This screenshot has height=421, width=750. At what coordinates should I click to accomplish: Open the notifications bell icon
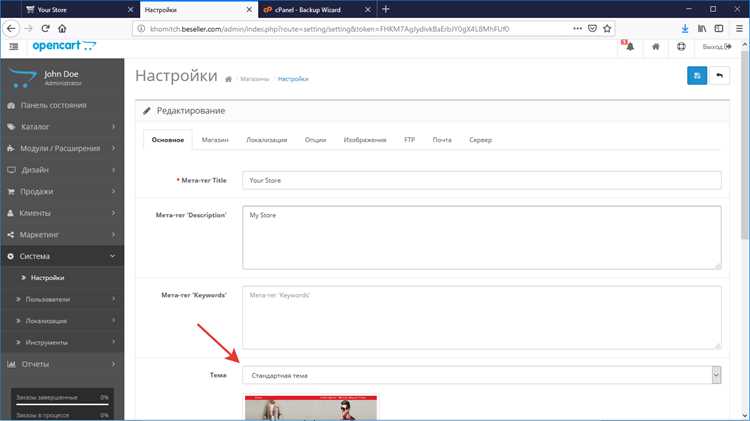[x=629, y=46]
